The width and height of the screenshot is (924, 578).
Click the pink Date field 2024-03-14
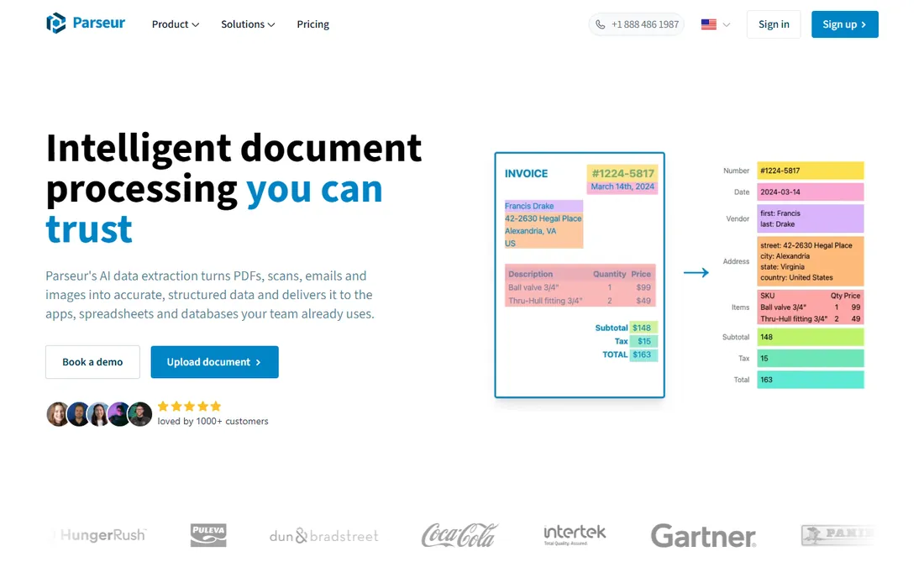811,192
